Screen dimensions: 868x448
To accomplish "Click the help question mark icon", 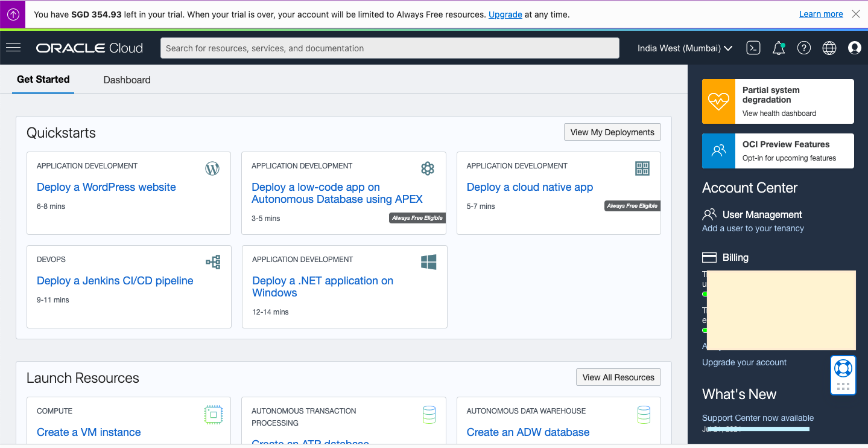I will click(803, 48).
